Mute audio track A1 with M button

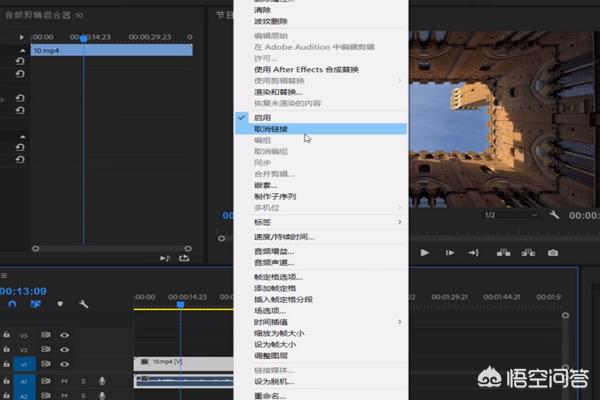click(64, 381)
